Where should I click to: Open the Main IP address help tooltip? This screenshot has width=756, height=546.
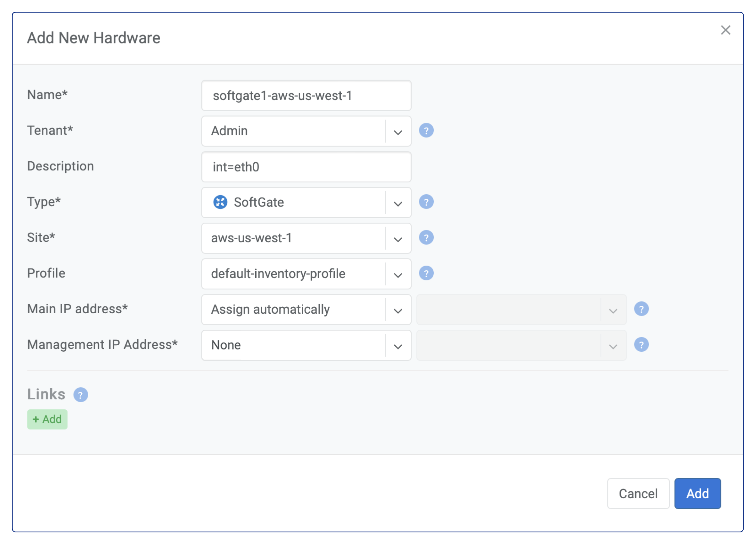point(642,309)
